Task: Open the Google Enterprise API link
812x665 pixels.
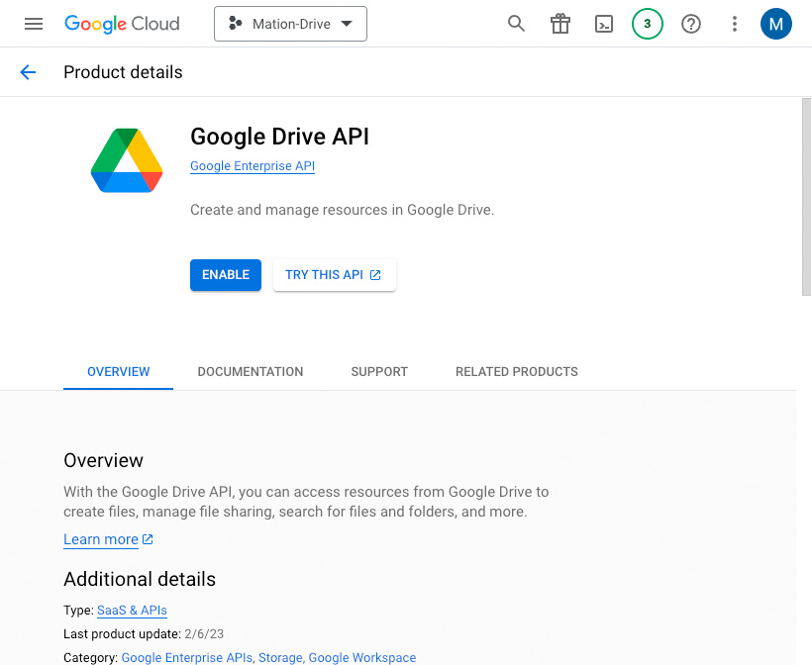Action: (253, 166)
